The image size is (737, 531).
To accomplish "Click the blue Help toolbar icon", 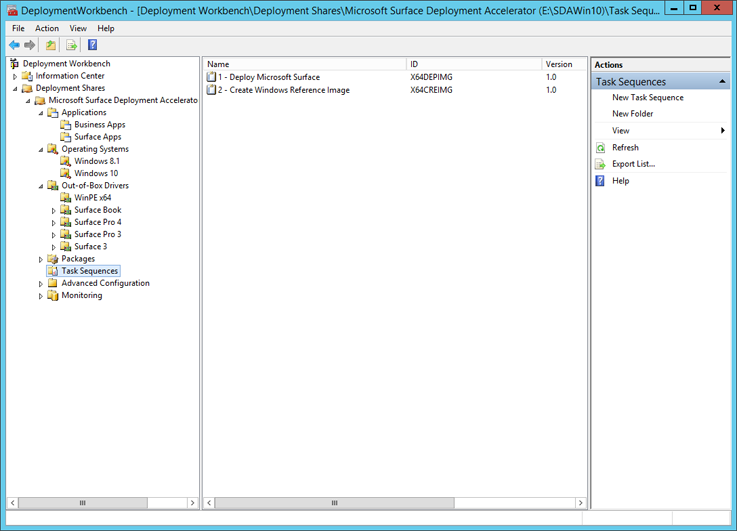I will click(92, 45).
